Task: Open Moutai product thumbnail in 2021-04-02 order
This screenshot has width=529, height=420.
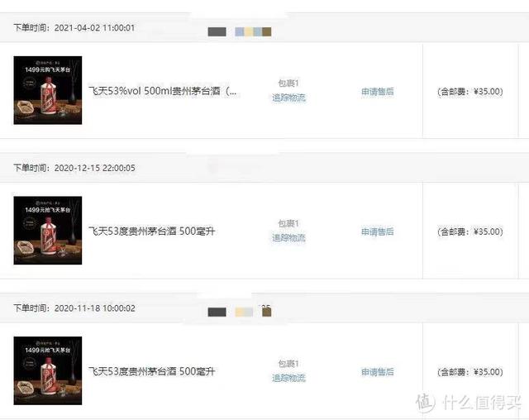Action: 48,90
